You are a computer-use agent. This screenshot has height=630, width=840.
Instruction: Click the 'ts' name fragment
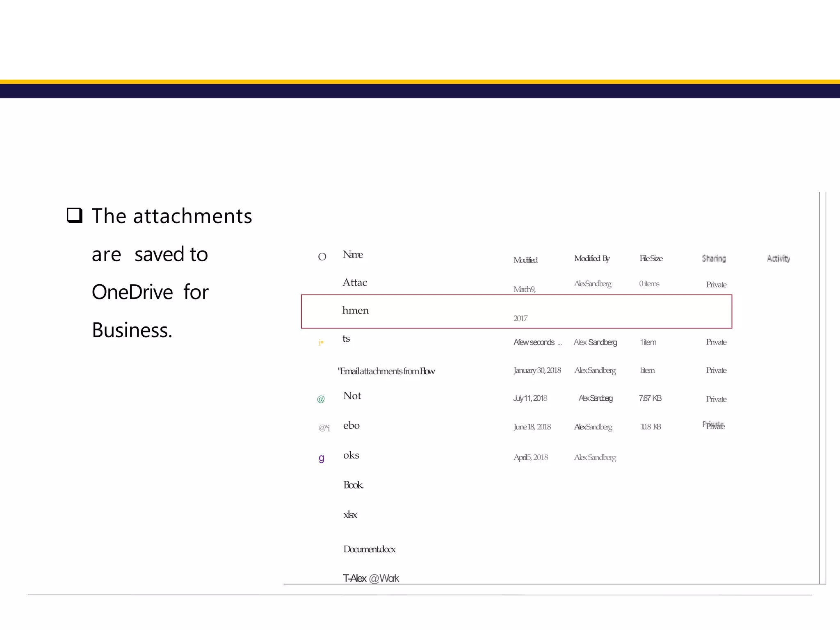tap(346, 339)
